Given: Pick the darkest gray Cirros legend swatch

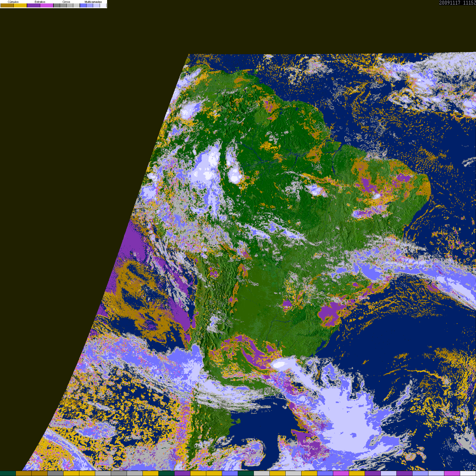Looking at the screenshot, I should click(x=57, y=5).
